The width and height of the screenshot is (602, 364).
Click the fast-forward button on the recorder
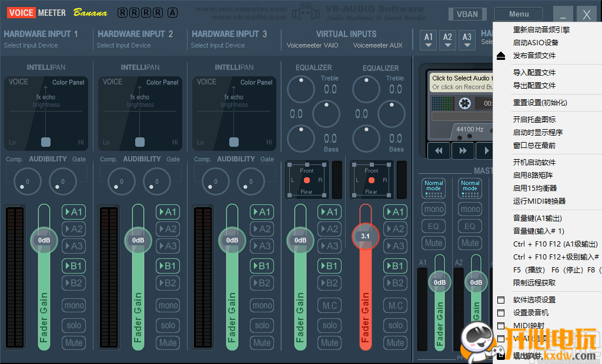click(463, 150)
